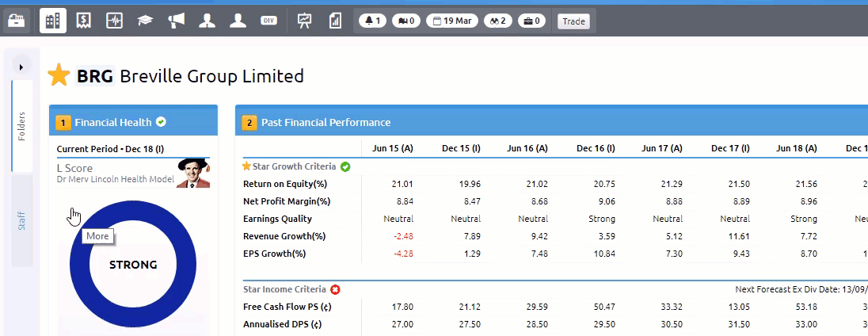Click the 33.00 annualised DPS value
This screenshot has height=336, width=868.
click(x=806, y=324)
